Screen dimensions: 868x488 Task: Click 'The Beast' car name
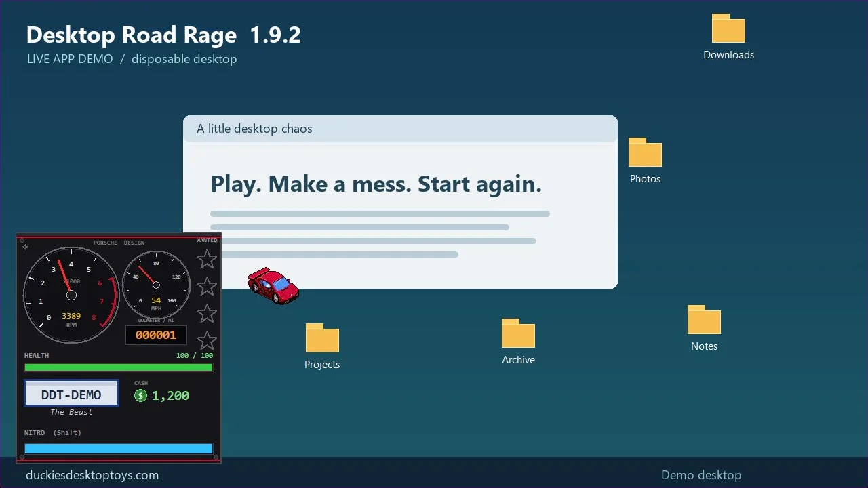click(71, 412)
